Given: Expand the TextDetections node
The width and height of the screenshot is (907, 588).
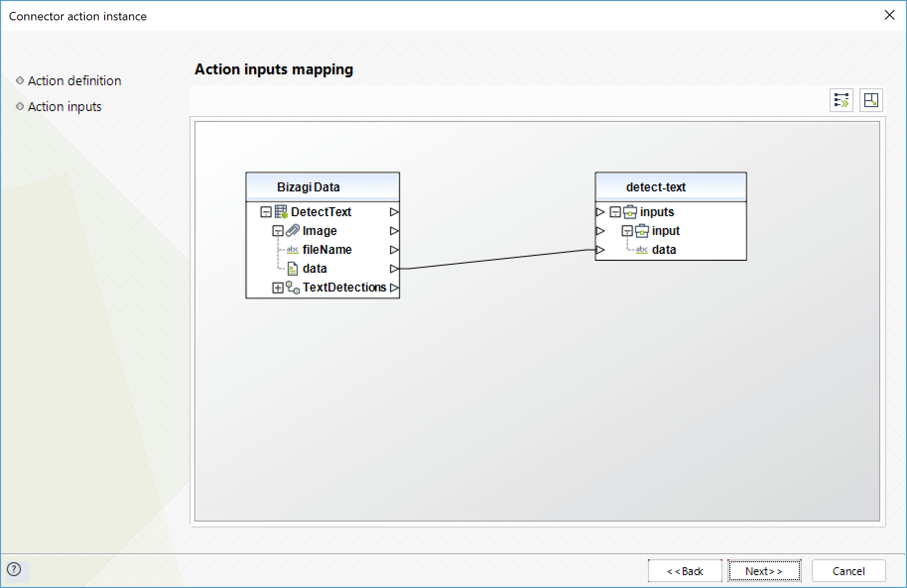Looking at the screenshot, I should point(278,288).
